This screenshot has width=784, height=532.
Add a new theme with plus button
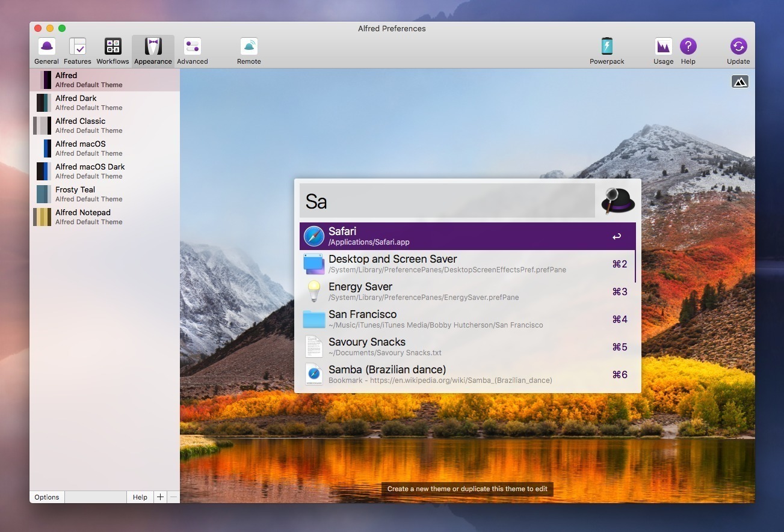pyautogui.click(x=160, y=497)
